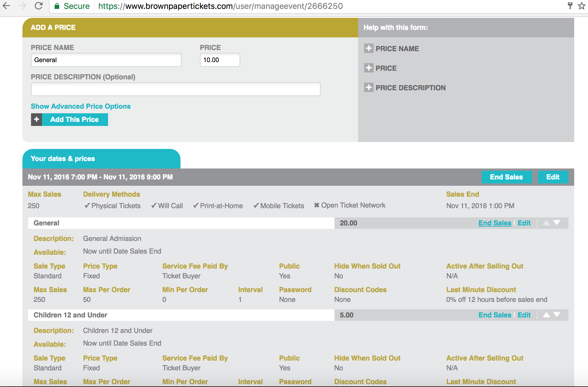Select the General price row title
This screenshot has height=387, width=588.
pos(46,223)
